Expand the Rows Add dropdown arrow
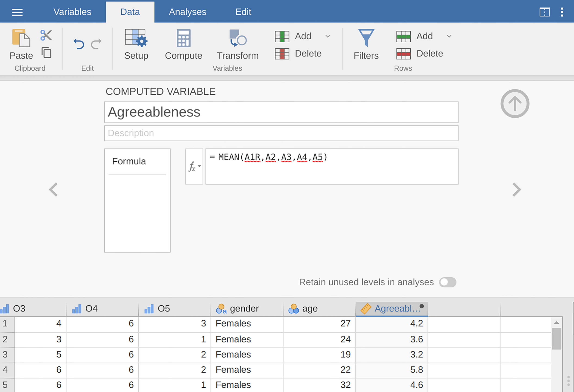Screen dimensions: 574x392 pyautogui.click(x=449, y=36)
